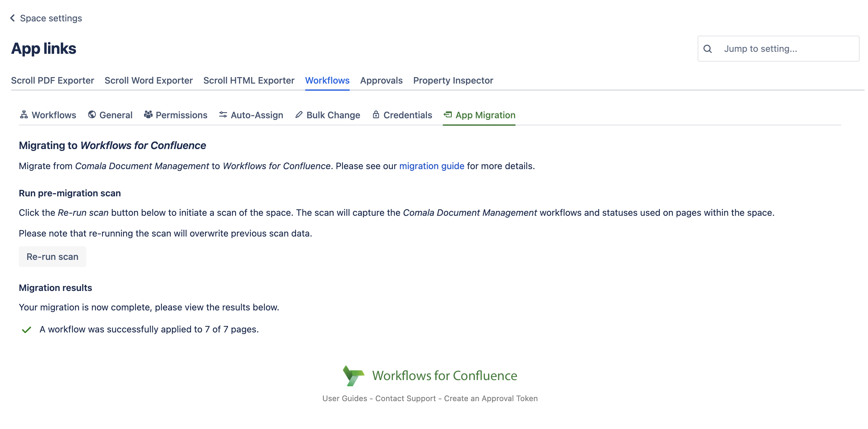Viewport: 868px width, 429px height.
Task: Click the General tab globe icon
Action: [92, 115]
